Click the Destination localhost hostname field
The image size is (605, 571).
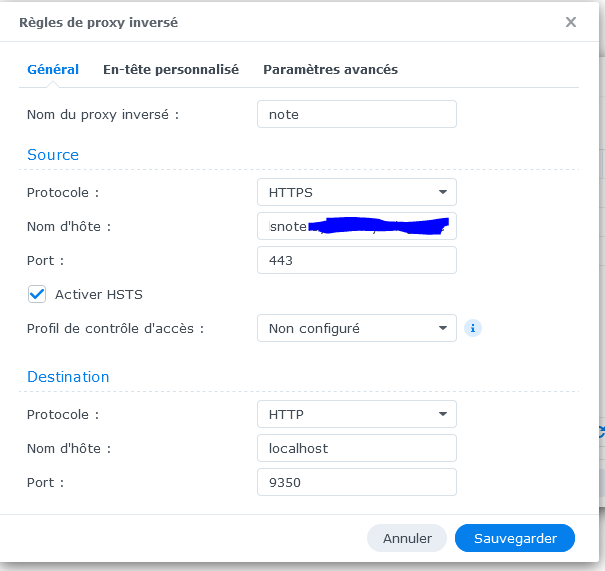pos(356,448)
